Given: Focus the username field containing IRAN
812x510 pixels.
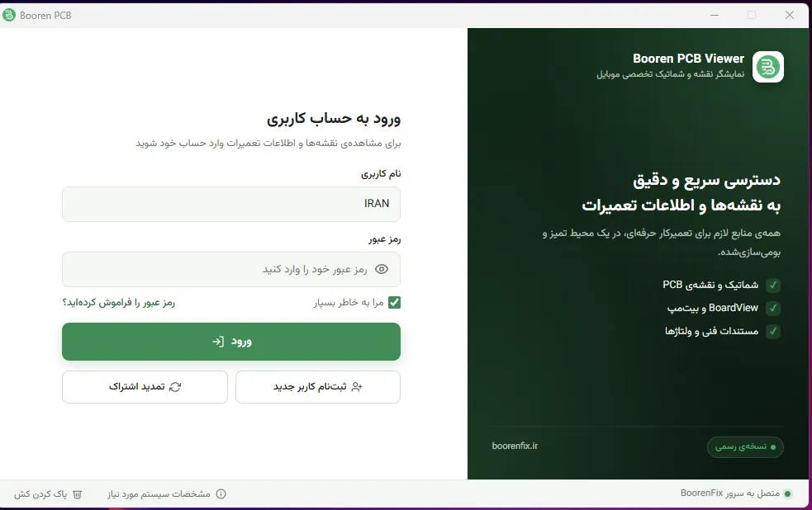Looking at the screenshot, I should (x=231, y=204).
